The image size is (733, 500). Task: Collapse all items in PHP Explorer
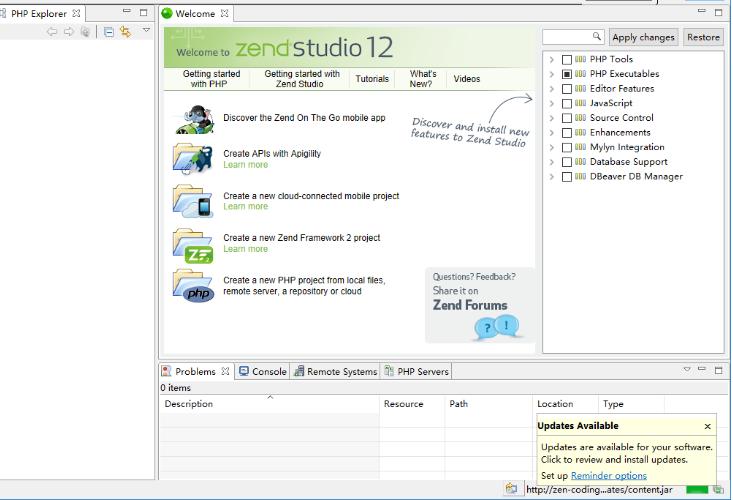[x=109, y=32]
